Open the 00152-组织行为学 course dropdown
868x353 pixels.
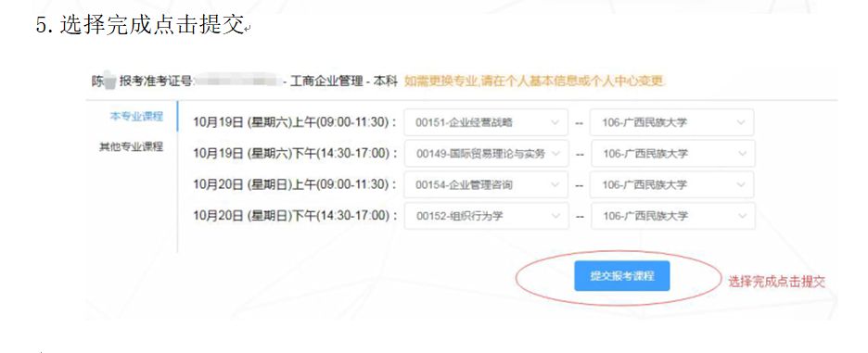tap(487, 216)
